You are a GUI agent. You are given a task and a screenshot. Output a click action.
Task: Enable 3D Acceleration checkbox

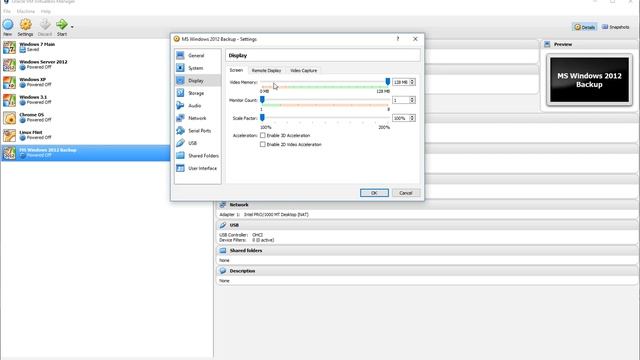pyautogui.click(x=262, y=135)
